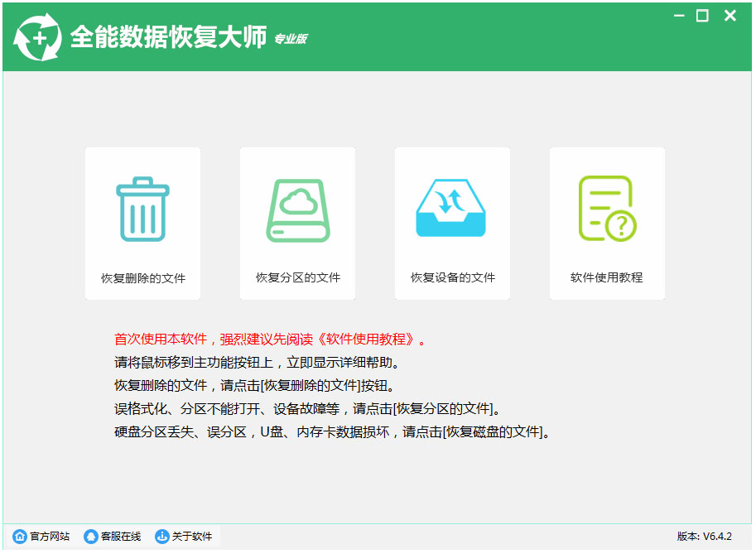Click the info icon beside 关于软件
This screenshot has width=756, height=554.
162,536
